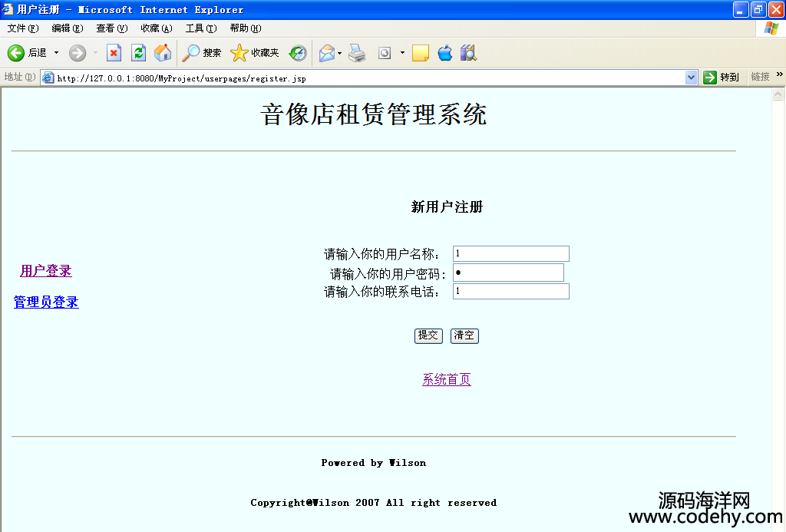Image resolution: width=786 pixels, height=532 pixels.
Task: Open the 收藏(A) menu
Action: [x=157, y=28]
